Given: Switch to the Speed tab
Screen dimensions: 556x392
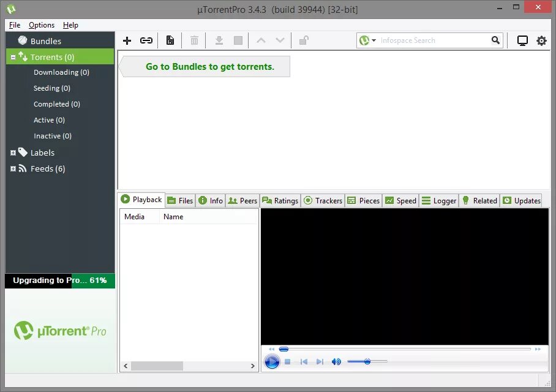Looking at the screenshot, I should point(400,201).
